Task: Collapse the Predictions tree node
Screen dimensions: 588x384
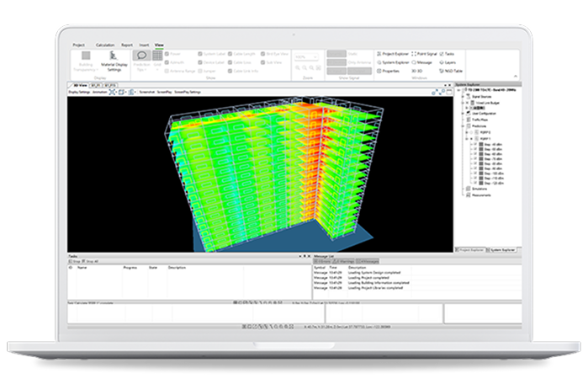Action: (463, 126)
